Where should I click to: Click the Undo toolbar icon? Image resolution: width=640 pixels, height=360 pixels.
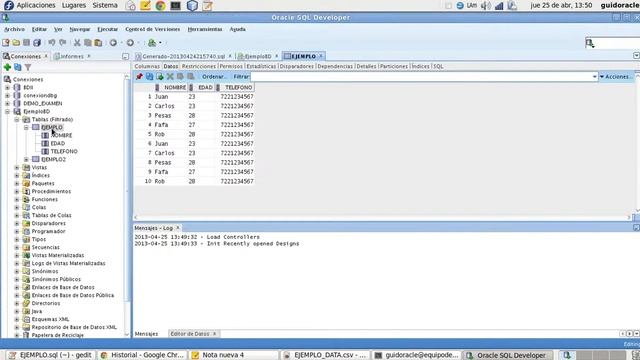(52, 42)
